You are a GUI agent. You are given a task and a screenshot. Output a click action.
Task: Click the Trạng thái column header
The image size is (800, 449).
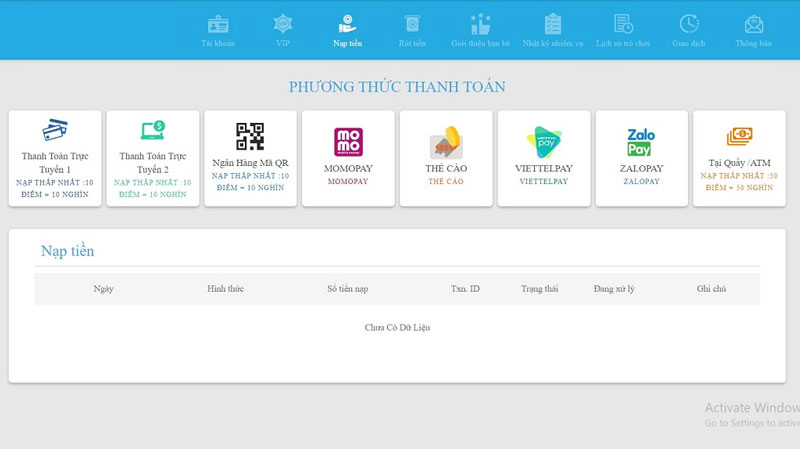click(539, 289)
